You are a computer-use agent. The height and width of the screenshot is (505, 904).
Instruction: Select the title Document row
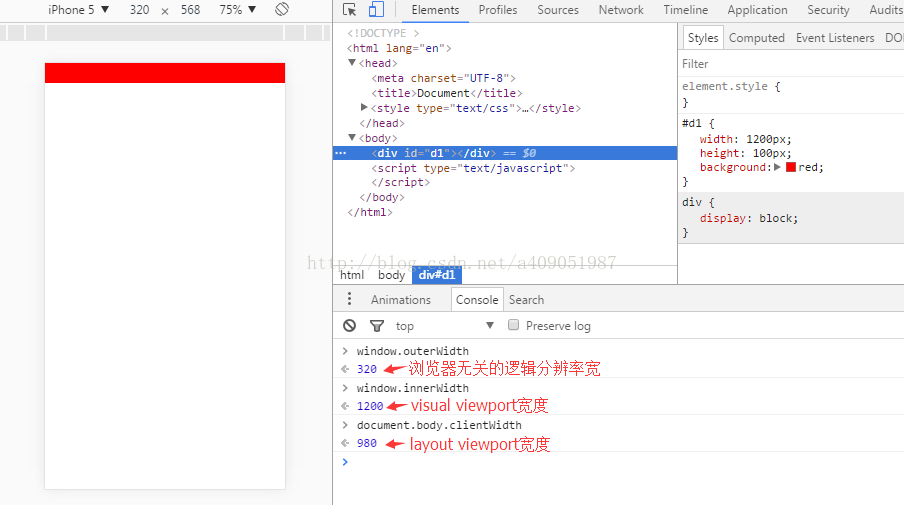(446, 93)
